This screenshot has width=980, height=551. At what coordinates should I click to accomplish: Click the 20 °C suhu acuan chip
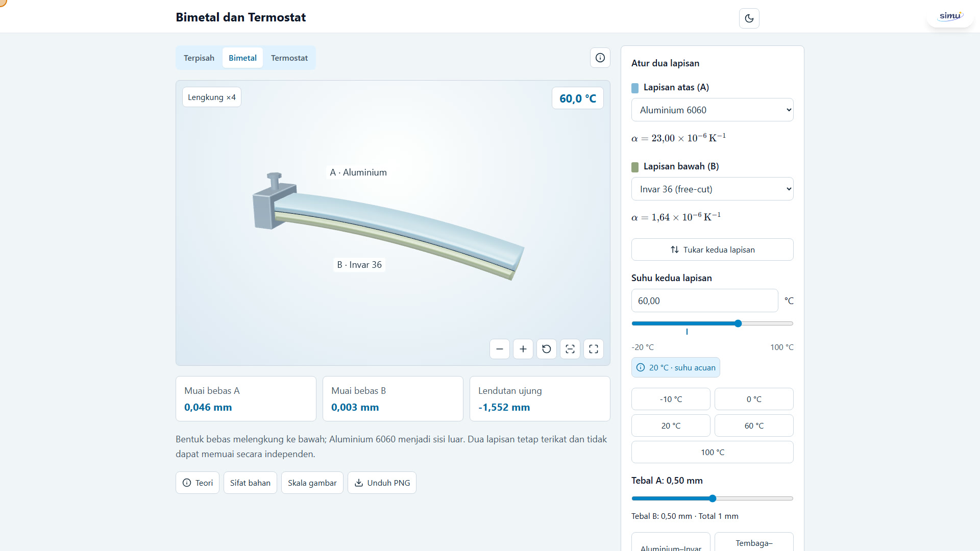pyautogui.click(x=676, y=367)
